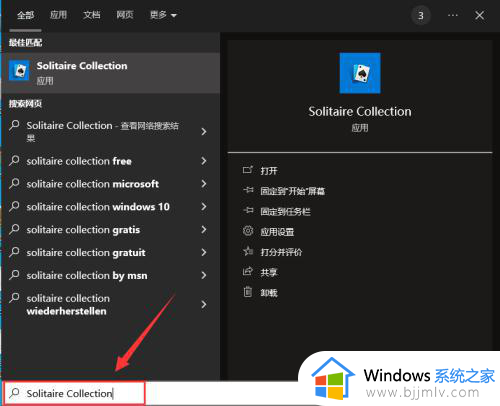Click 打开 to launch the app
500x406 pixels.
pos(269,171)
